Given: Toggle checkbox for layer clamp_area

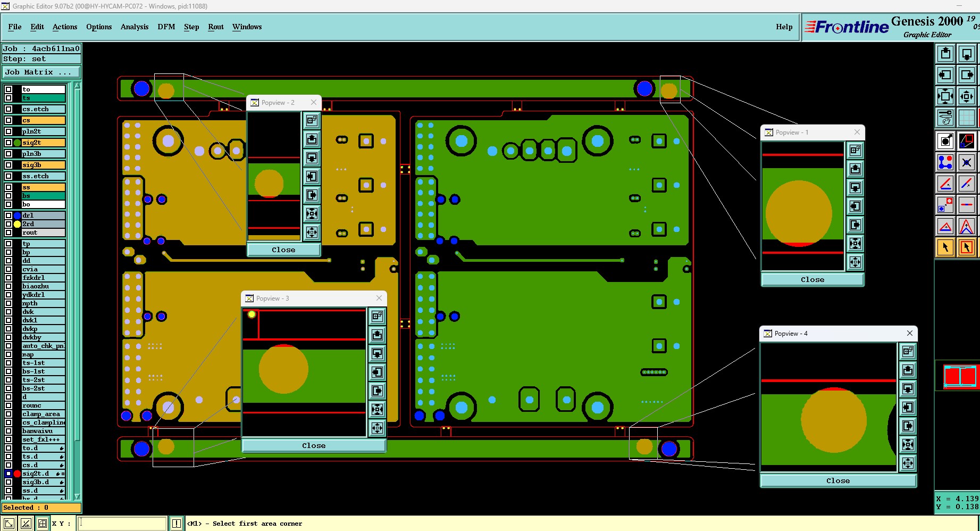Looking at the screenshot, I should pos(9,414).
